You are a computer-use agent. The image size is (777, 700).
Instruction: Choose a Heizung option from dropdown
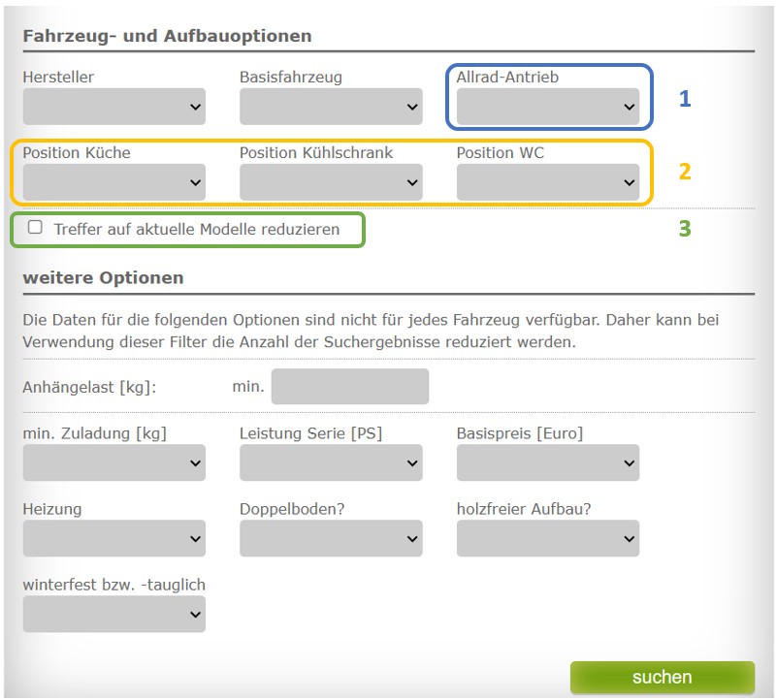coord(113,538)
